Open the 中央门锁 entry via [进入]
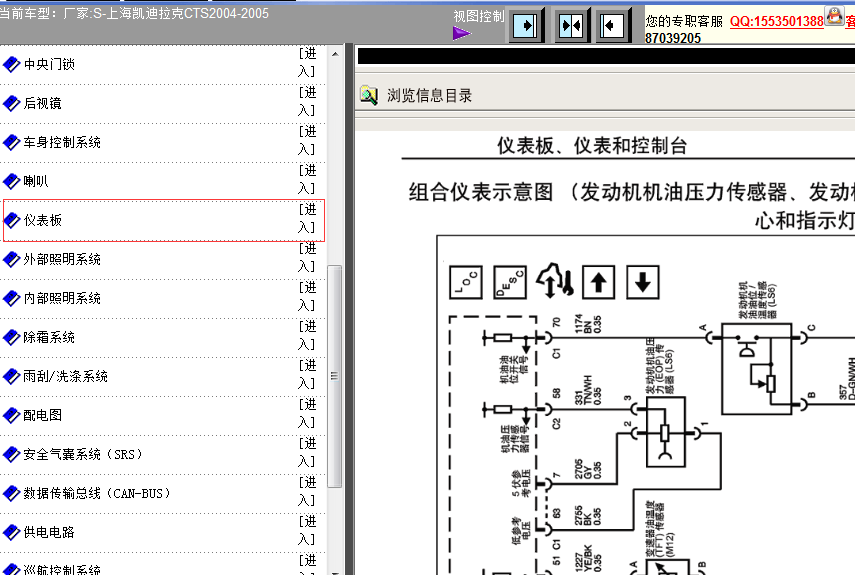The image size is (855, 575). pos(307,62)
